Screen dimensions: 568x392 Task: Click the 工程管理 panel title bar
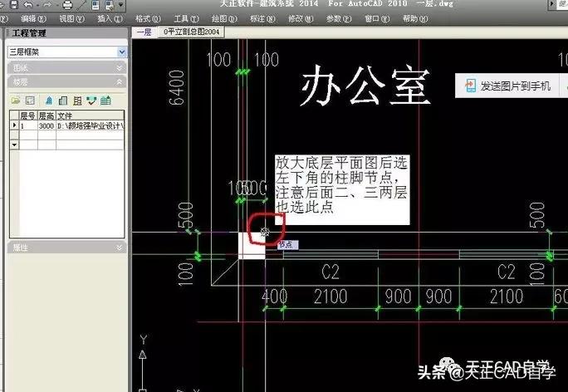click(x=66, y=33)
